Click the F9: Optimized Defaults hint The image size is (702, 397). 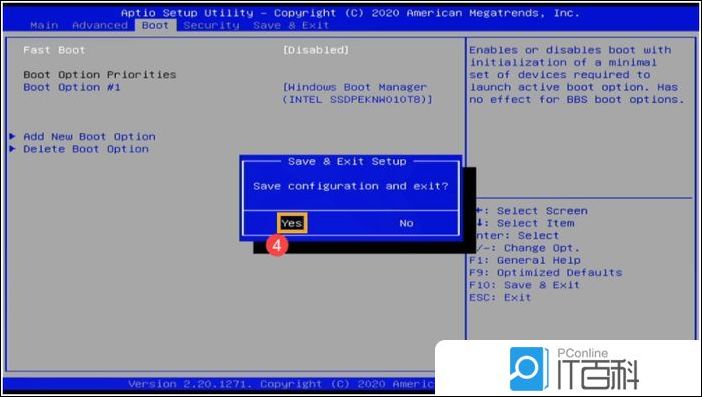point(545,272)
